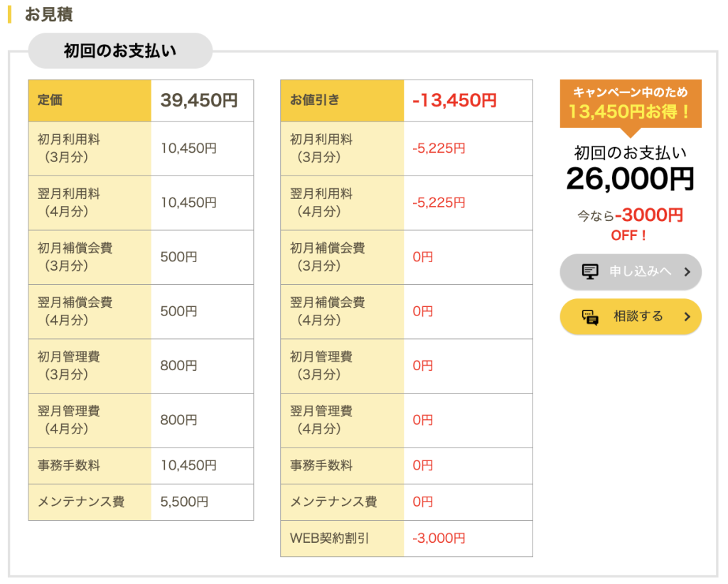Click the -3,000円 WEB discount value

pyautogui.click(x=439, y=539)
